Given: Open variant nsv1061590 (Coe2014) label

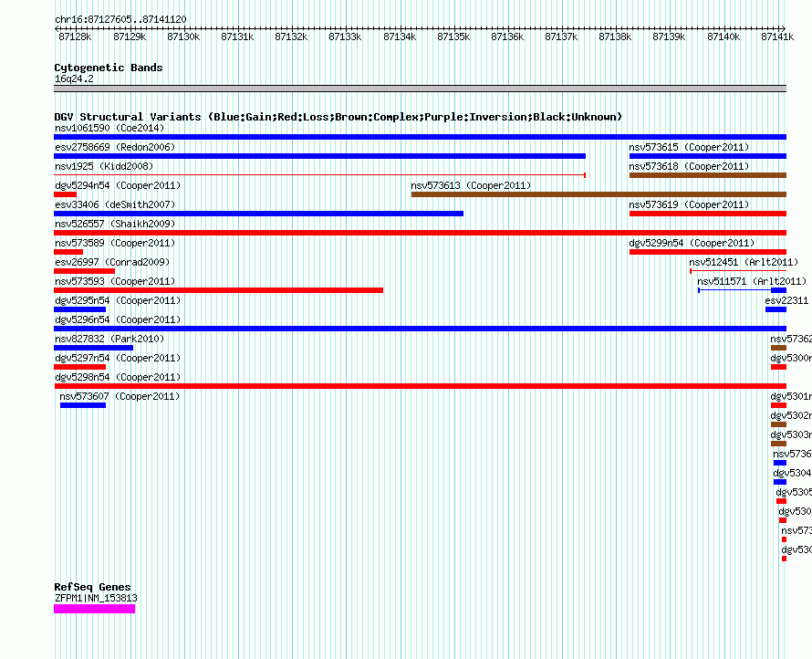Looking at the screenshot, I should pos(109,128).
